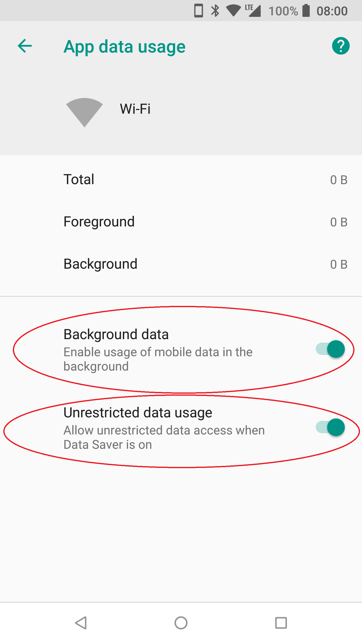Open the help question mark icon
Screen dimensions: 362x644
[x=341, y=46]
